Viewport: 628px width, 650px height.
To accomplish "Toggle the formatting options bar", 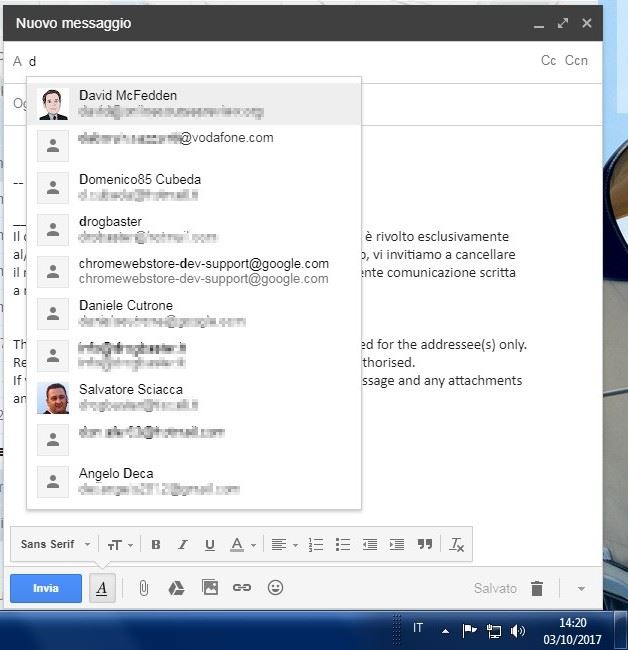I will [102, 588].
